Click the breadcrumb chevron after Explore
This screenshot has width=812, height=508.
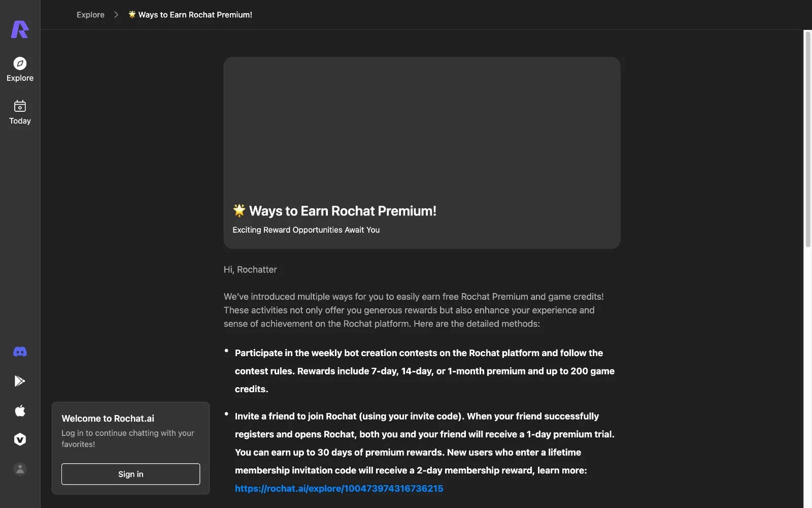[x=116, y=15]
